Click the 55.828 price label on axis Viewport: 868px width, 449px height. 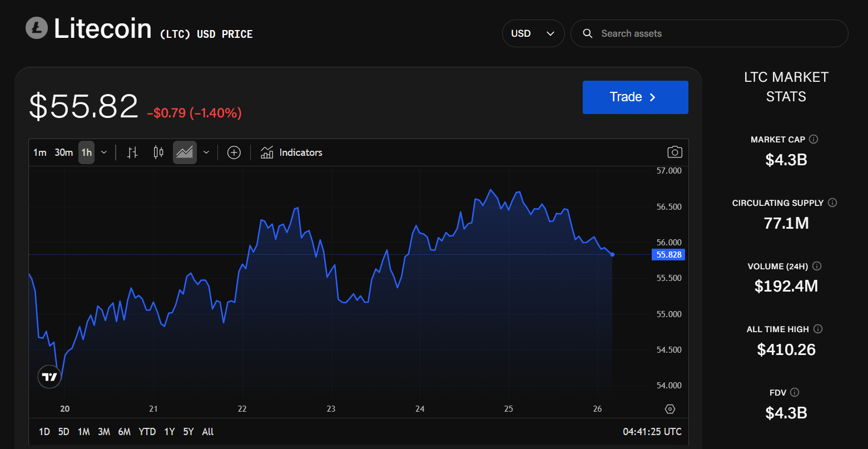point(668,255)
